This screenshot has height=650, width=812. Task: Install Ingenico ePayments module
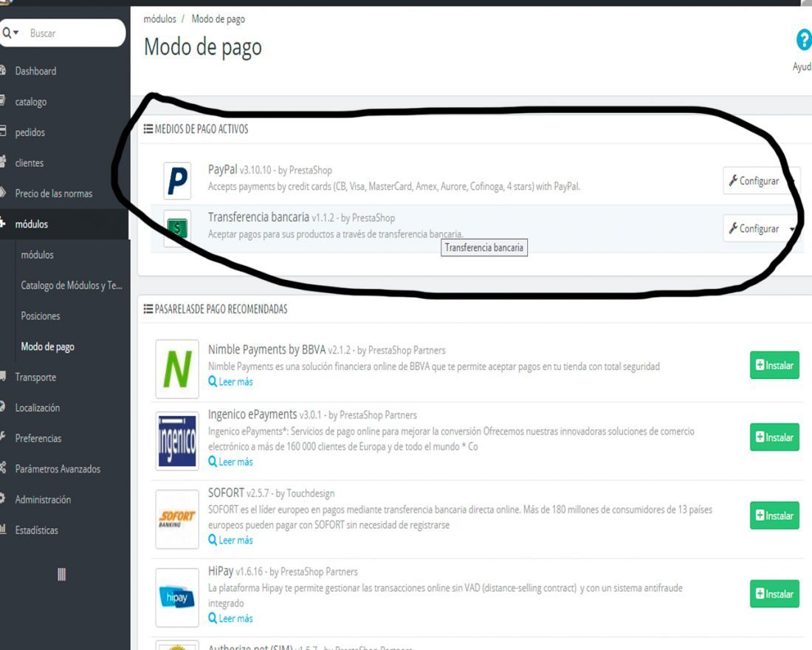[x=774, y=437]
